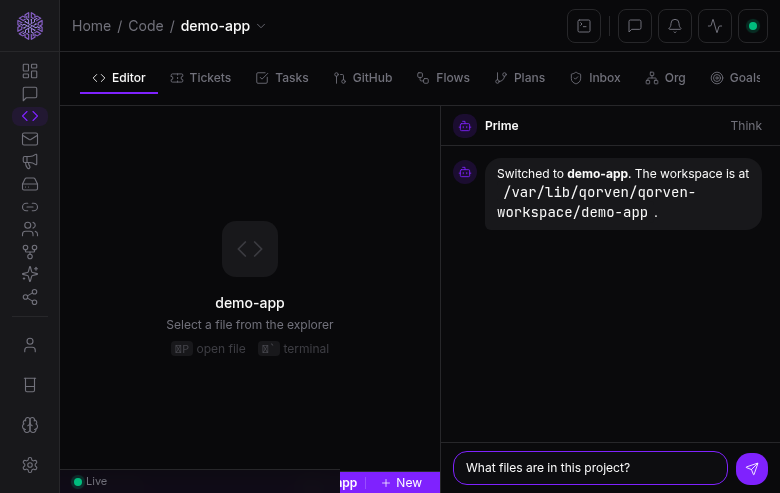Open the dashboard grid icon in sidebar
Screen dimensions: 780x493
click(x=30, y=71)
